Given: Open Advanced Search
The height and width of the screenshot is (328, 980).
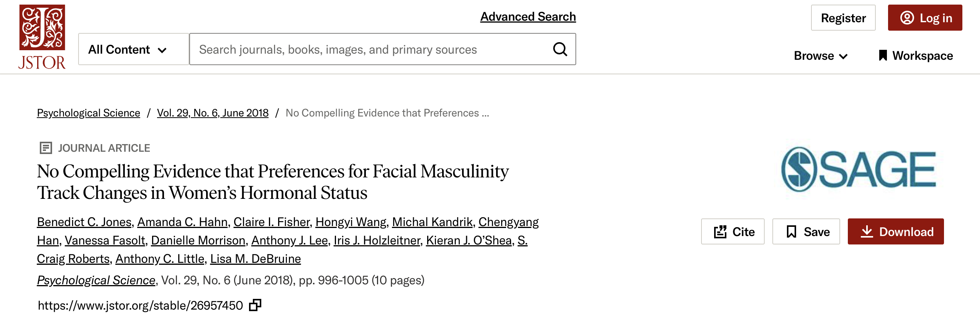Looking at the screenshot, I should pos(528,16).
